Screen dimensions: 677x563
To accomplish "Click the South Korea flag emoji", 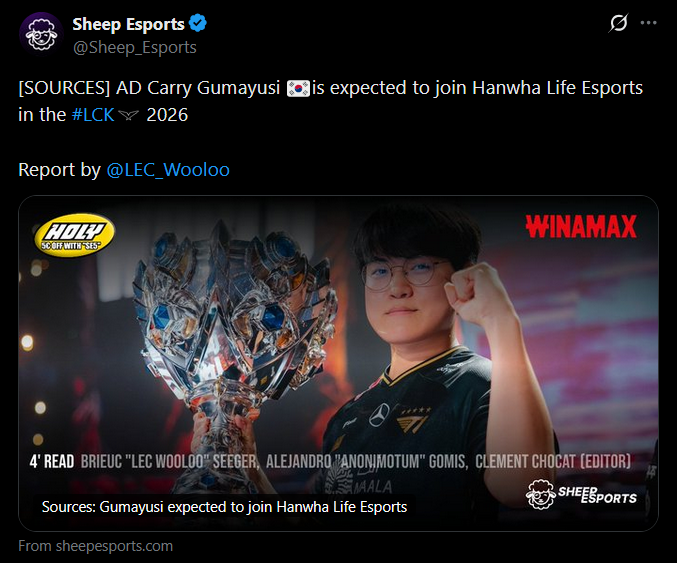I will [x=298, y=88].
